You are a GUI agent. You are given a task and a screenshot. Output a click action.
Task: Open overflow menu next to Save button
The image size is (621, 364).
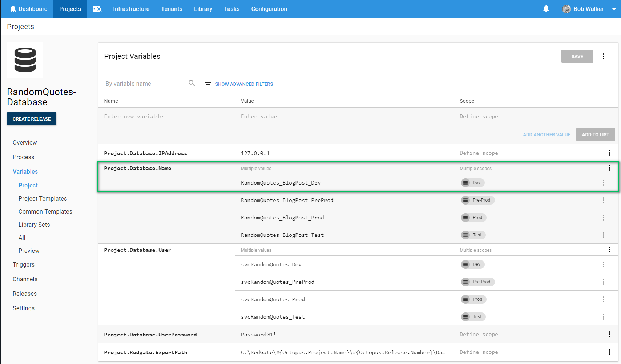pyautogui.click(x=603, y=56)
